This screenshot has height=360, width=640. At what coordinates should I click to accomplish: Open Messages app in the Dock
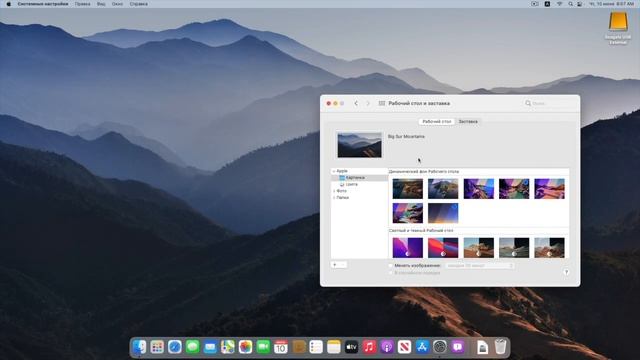(x=193, y=347)
